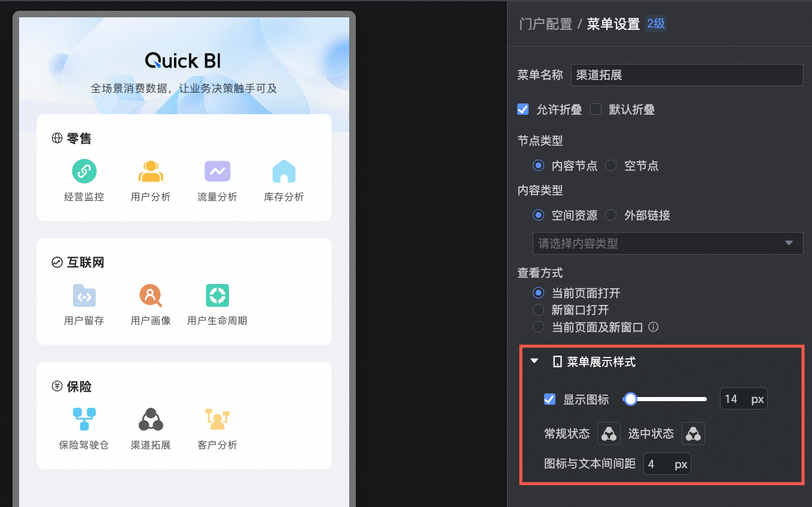Toggle the 允许折叠 checkbox
This screenshot has width=812, height=507.
coord(523,109)
